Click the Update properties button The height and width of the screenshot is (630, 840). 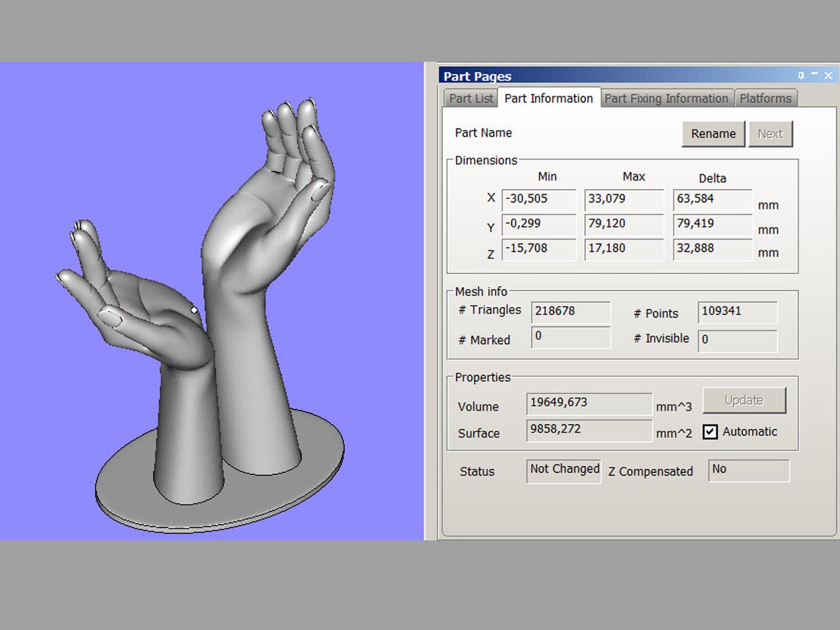744,400
